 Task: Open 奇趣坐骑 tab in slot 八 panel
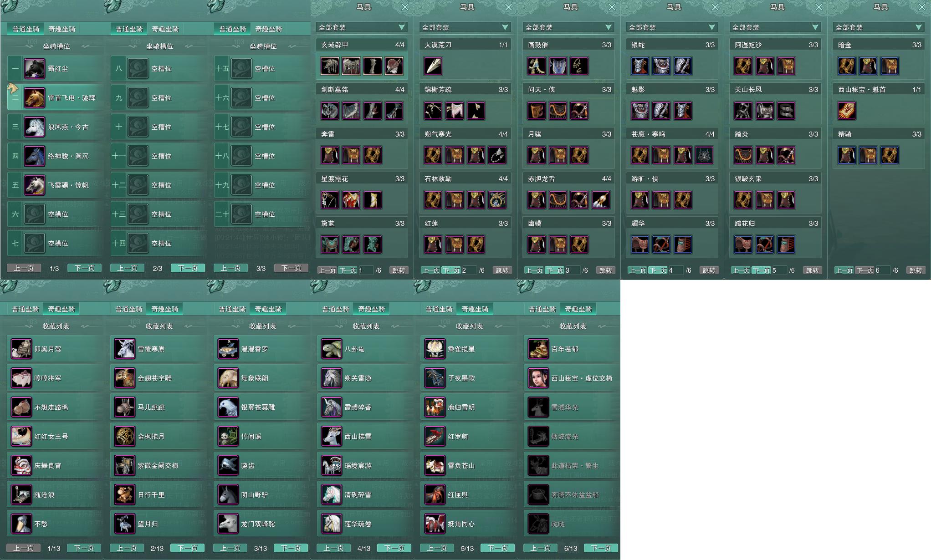165,29
